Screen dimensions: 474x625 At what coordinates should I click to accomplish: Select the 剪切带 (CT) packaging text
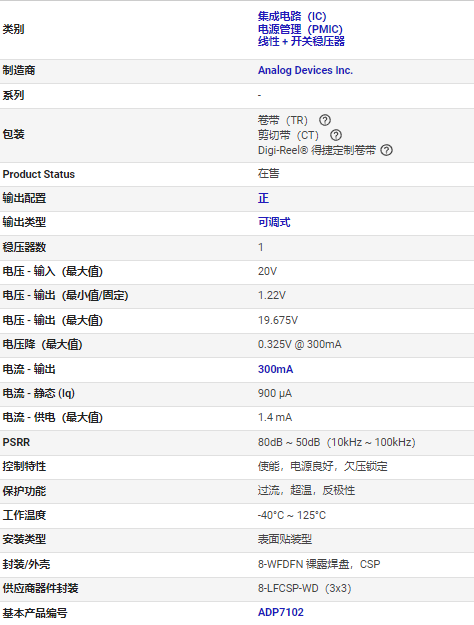(288, 135)
